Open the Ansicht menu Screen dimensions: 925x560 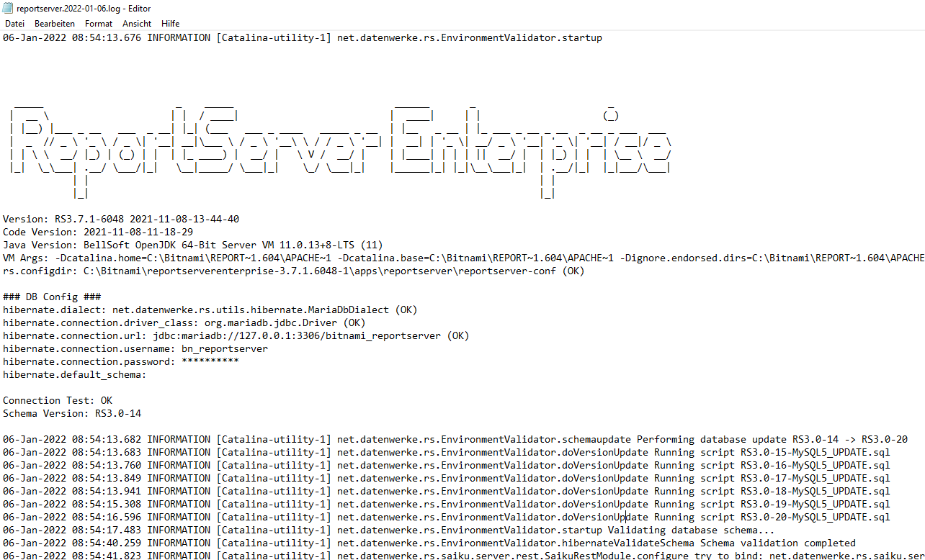click(137, 24)
